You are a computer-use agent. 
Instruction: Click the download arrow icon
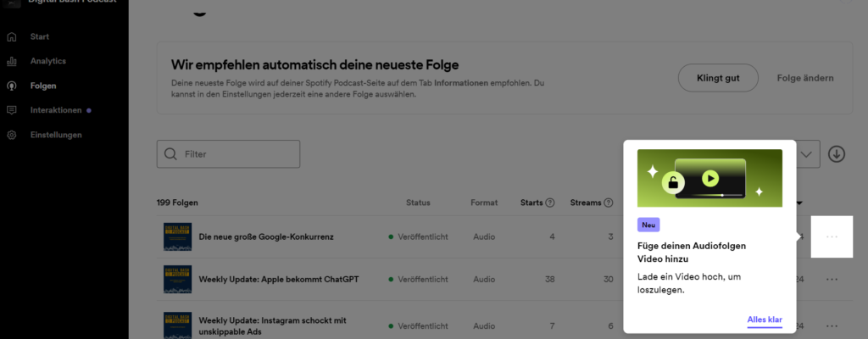pyautogui.click(x=837, y=153)
